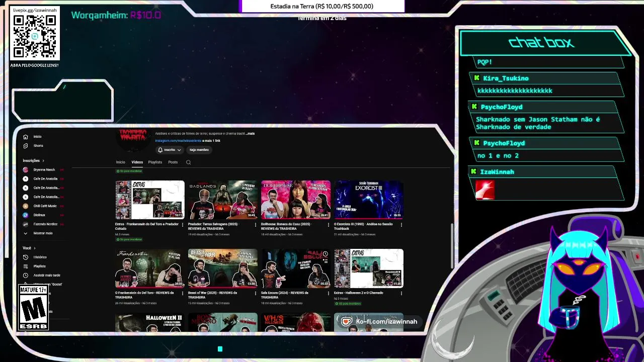This screenshot has height=362, width=644.
Task: Open options menu for Predador: Terras Selvagens video
Action: [256, 225]
